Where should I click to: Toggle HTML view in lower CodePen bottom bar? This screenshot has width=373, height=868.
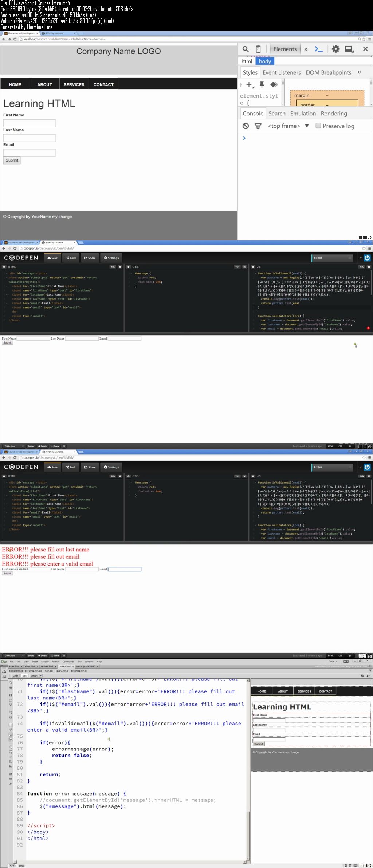click(331, 655)
